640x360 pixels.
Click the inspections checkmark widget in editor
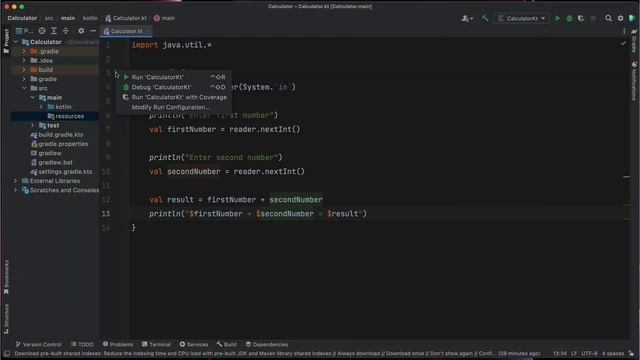pos(623,43)
